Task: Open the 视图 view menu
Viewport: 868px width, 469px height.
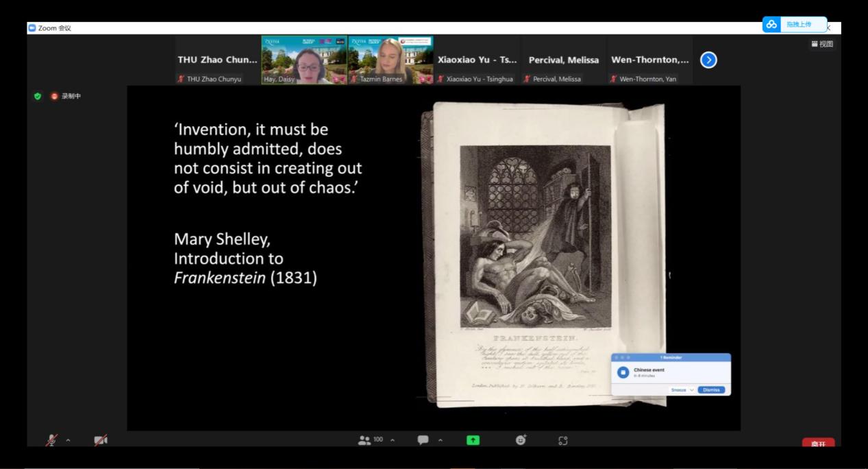Action: (x=822, y=45)
